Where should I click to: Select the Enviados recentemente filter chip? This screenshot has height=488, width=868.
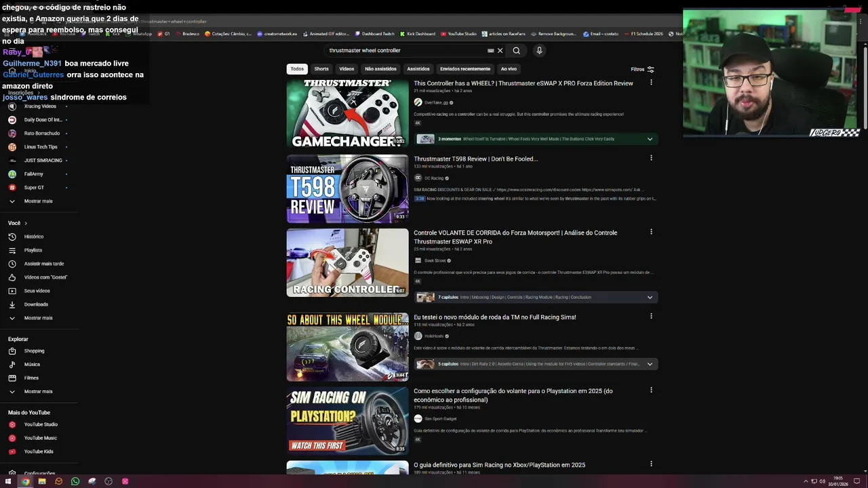[465, 68]
